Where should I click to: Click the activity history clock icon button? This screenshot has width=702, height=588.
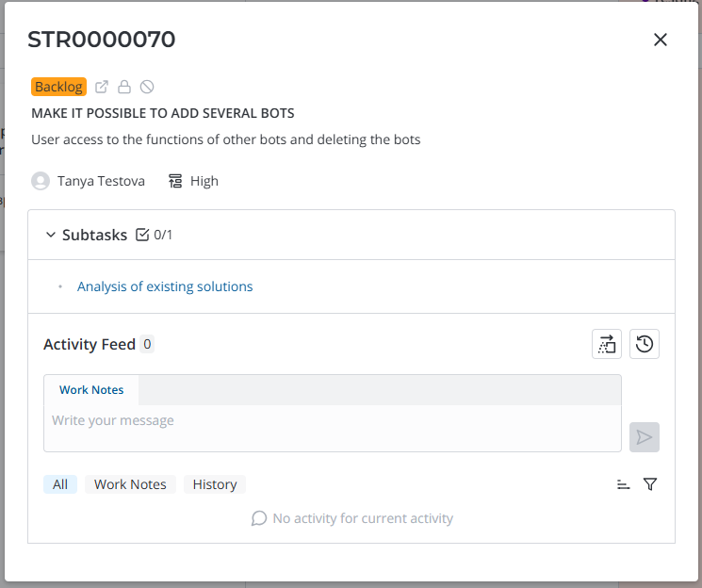tap(645, 344)
